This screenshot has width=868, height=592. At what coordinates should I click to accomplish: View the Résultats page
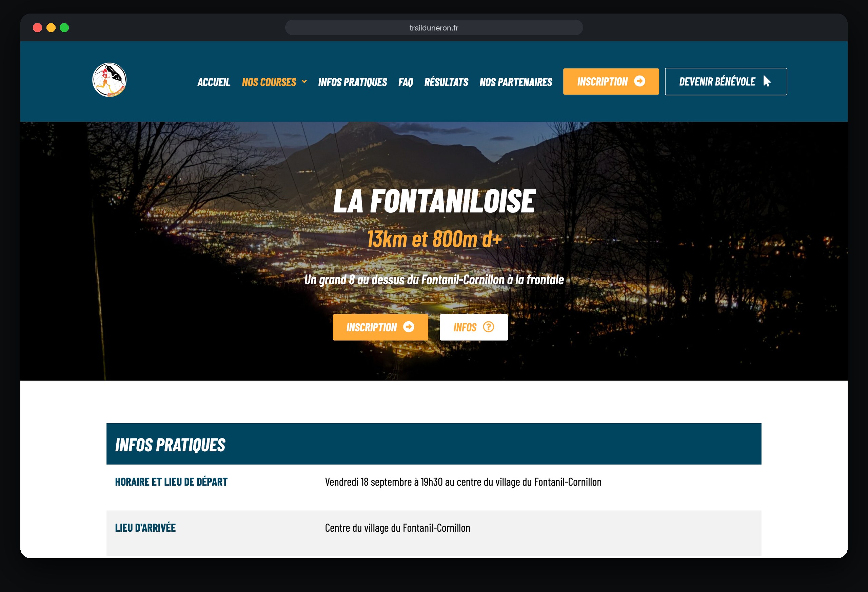tap(446, 82)
